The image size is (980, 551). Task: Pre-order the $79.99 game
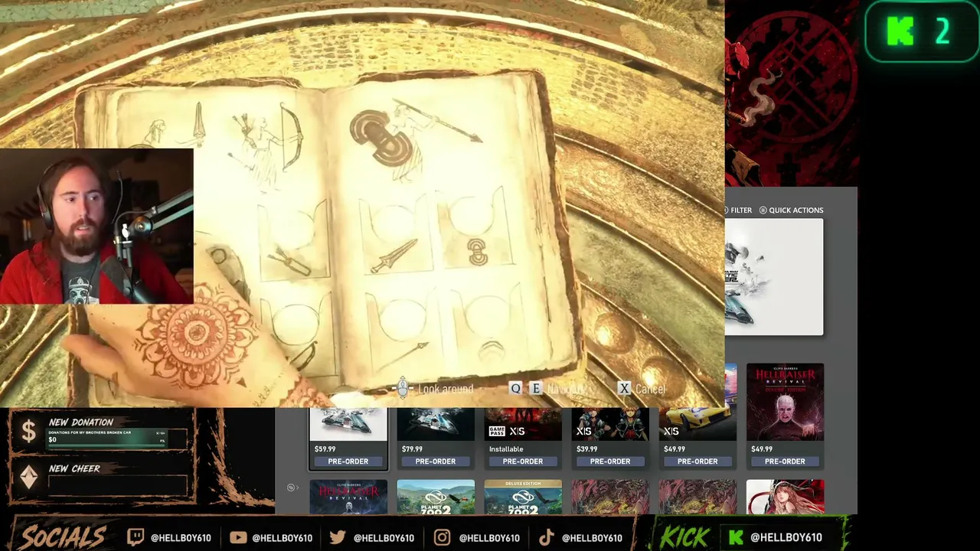(x=436, y=461)
